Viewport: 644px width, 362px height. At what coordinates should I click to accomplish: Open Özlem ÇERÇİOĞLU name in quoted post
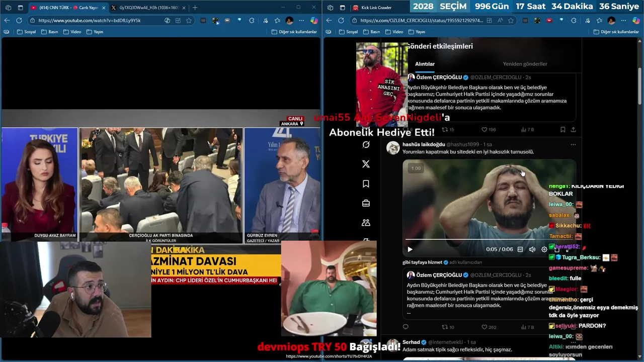tap(439, 275)
